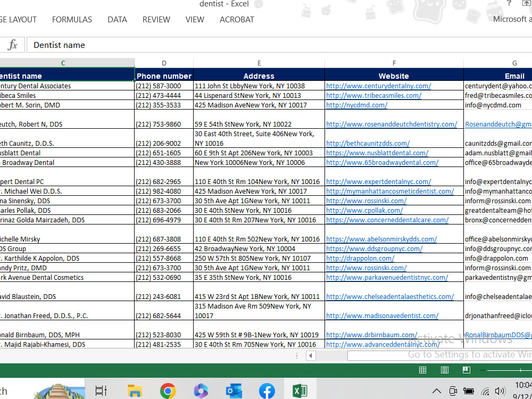Screen dimensions: 532x399
Task: Select column D header
Action: [164, 63]
